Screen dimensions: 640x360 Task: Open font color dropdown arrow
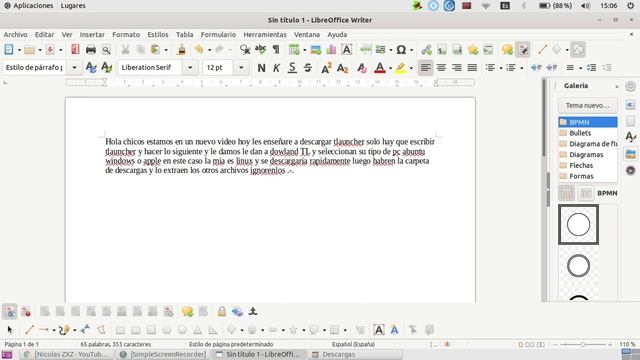(390, 68)
